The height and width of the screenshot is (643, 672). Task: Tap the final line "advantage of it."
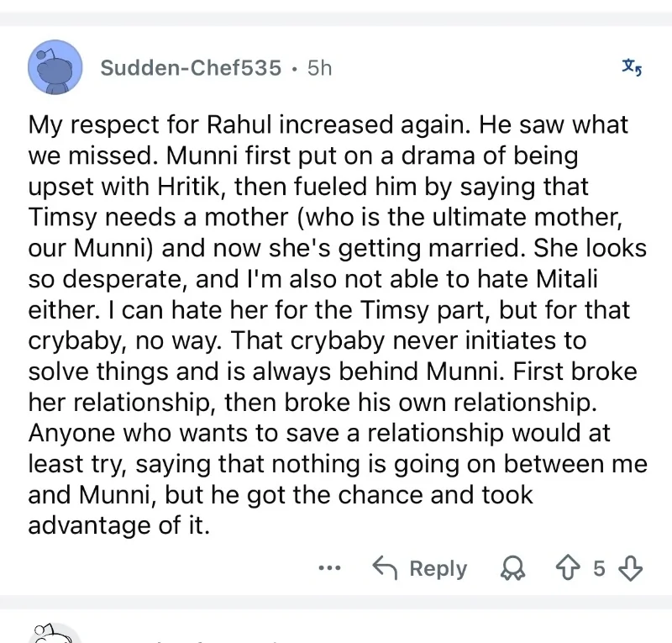click(118, 524)
